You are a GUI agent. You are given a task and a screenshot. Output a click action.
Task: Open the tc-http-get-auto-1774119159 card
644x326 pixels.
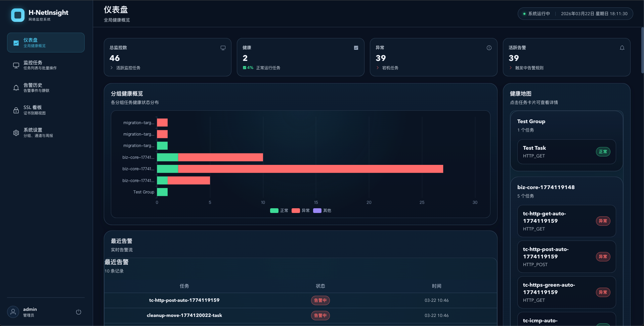(566, 221)
